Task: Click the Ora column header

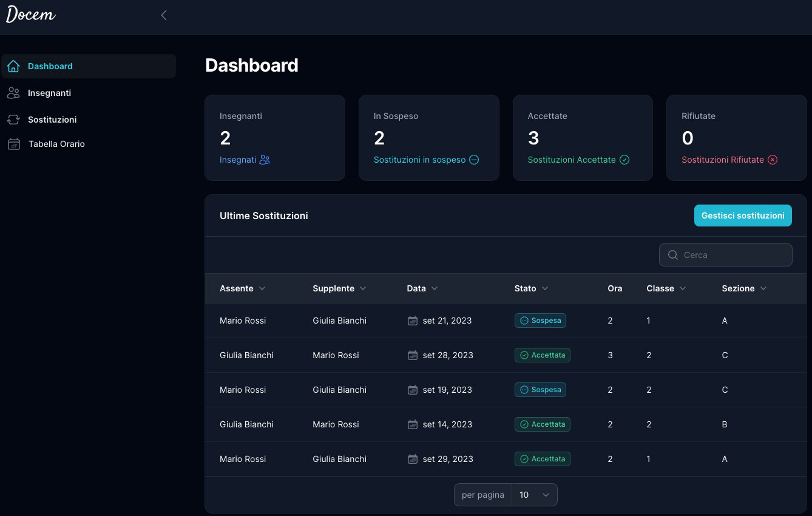Action: pyautogui.click(x=615, y=288)
